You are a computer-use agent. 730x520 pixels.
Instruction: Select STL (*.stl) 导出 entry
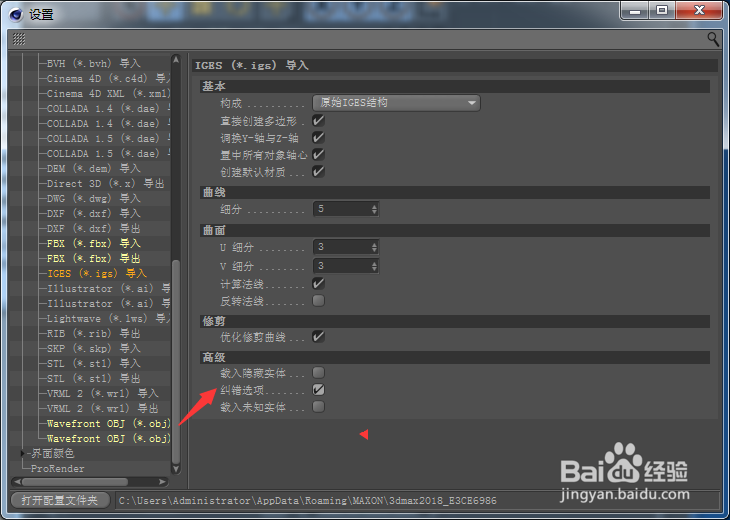pos(94,378)
